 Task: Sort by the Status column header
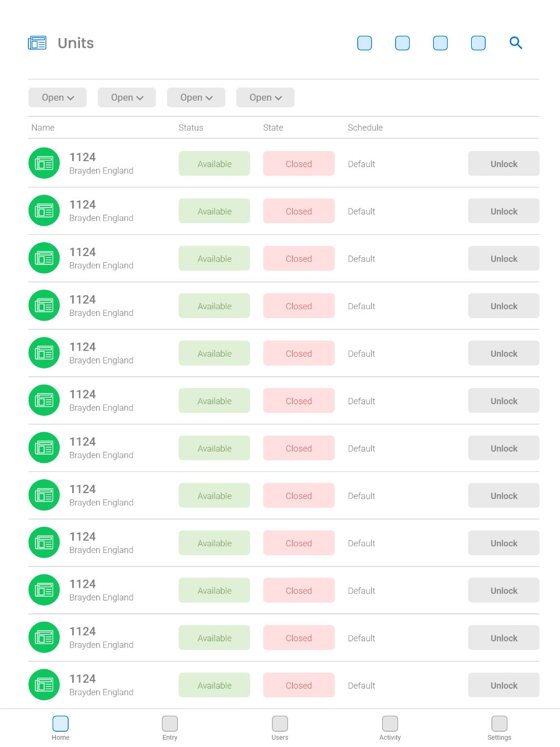click(191, 127)
